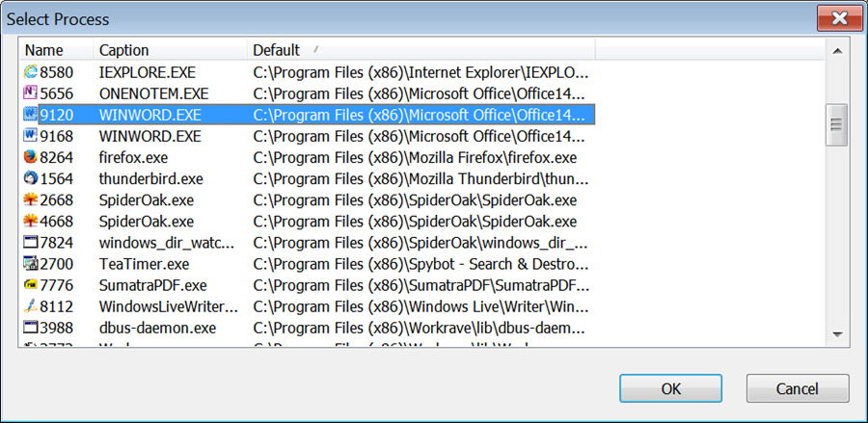This screenshot has width=868, height=423.
Task: Click the Workrave\lib\dbus-daemon path entry
Action: [x=420, y=328]
